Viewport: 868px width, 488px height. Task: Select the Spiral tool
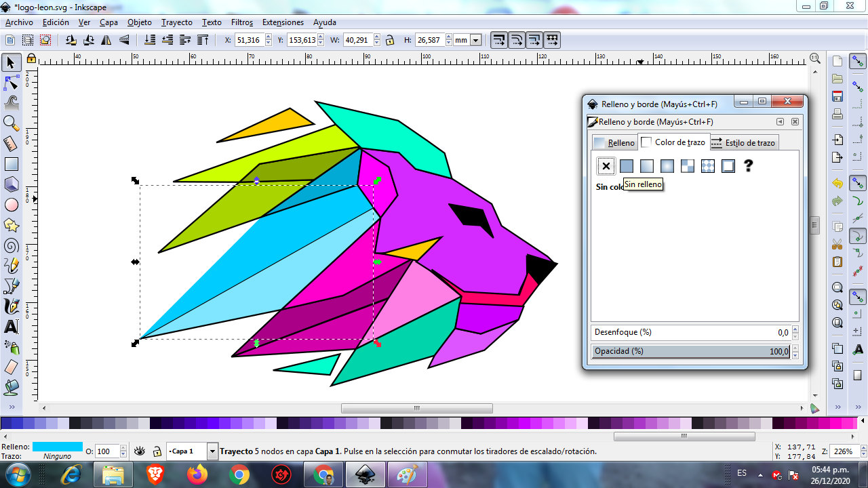[11, 245]
